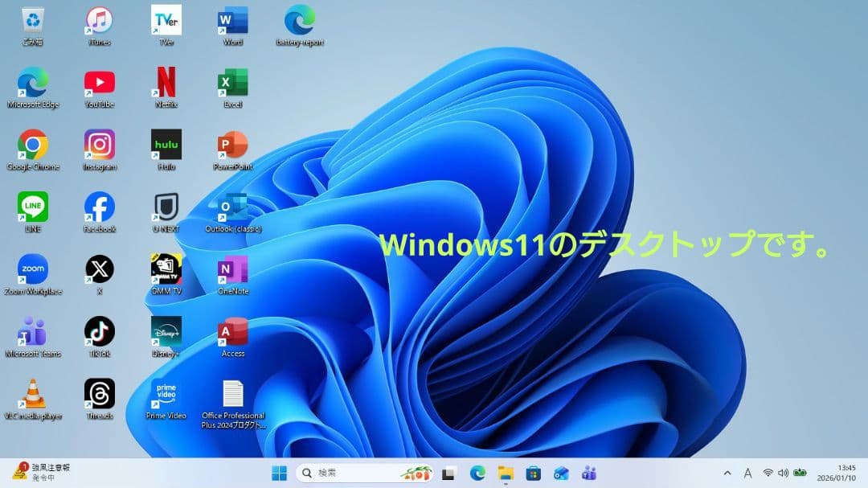Viewport: 868px width, 488px height.
Task: Click the clock to open notifications
Action: 836,474
